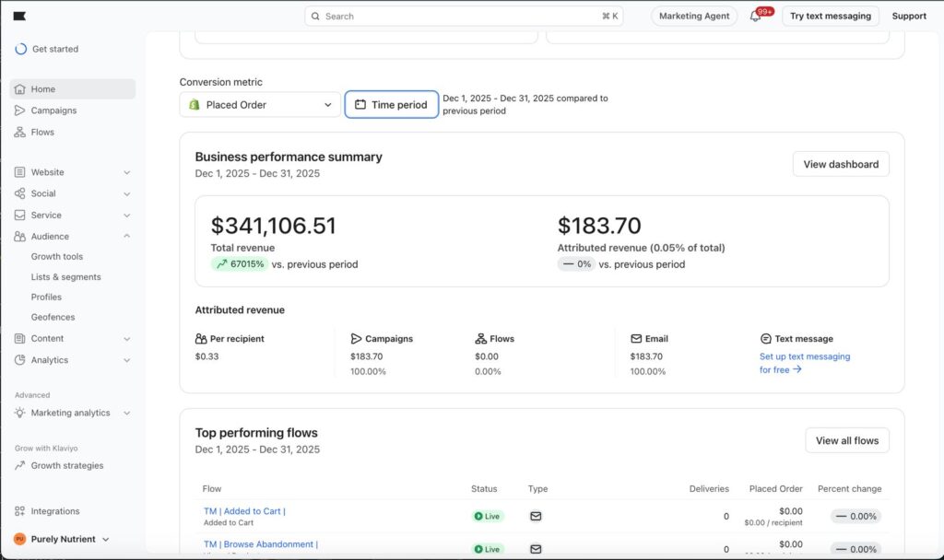Collapse the Audience section in sidebar
The height and width of the screenshot is (560, 944).
tap(126, 237)
